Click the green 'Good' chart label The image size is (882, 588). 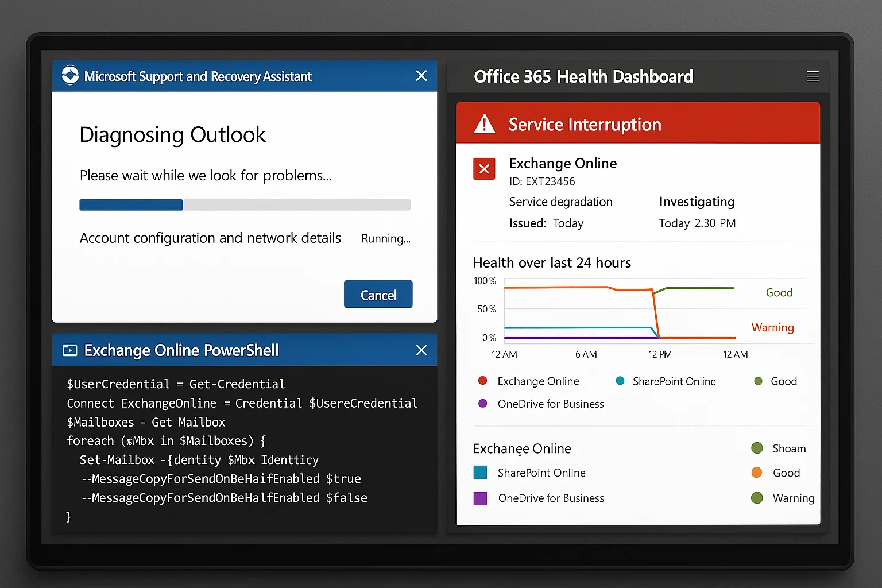pyautogui.click(x=779, y=293)
